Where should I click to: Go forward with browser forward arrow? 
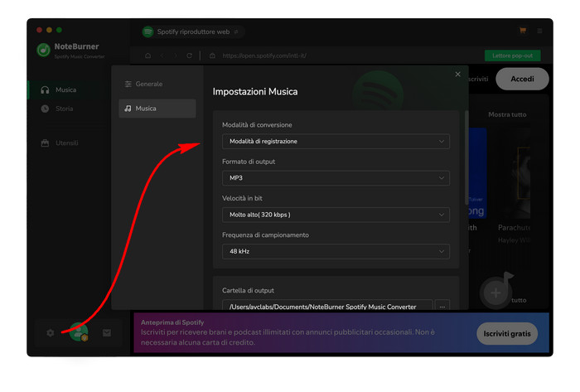[176, 56]
